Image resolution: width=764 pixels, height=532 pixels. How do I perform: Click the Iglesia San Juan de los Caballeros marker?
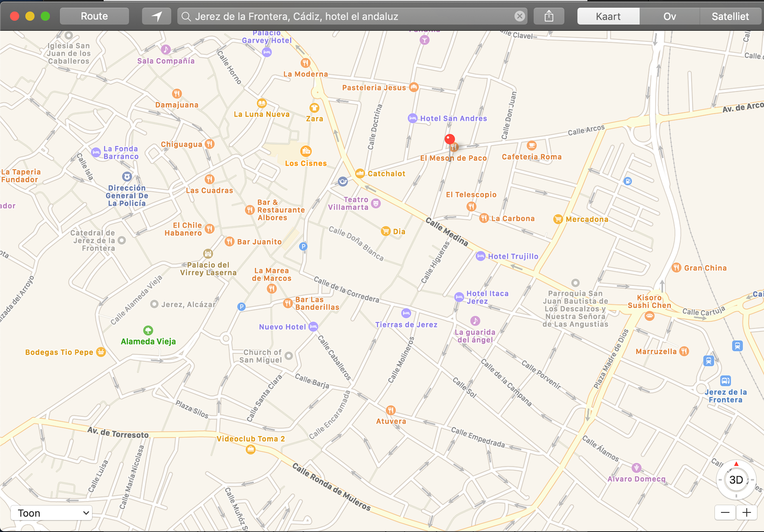tap(69, 35)
